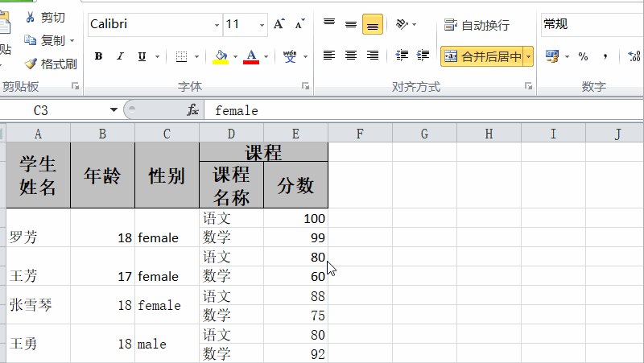Toggle bottom vertical alignment
The width and height of the screenshot is (644, 363).
372,24
